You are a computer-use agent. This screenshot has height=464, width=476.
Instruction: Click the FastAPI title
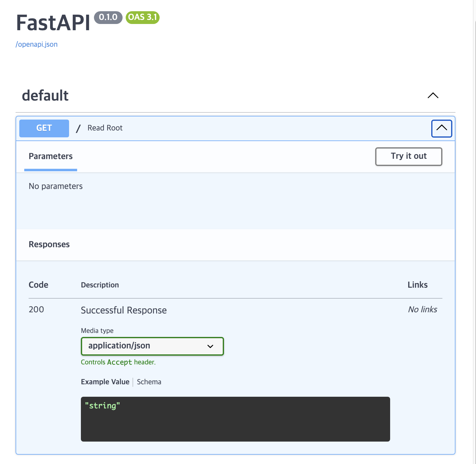[53, 23]
